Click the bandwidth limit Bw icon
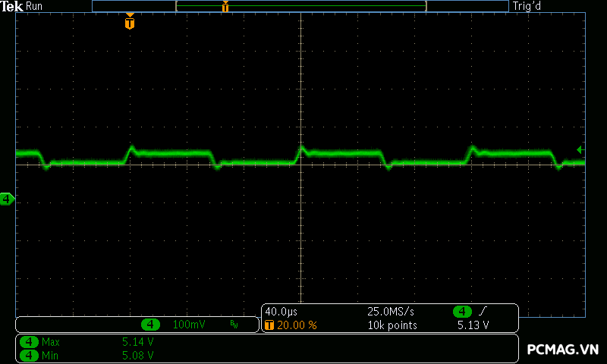Image resolution: width=607 pixels, height=364 pixels. click(234, 325)
